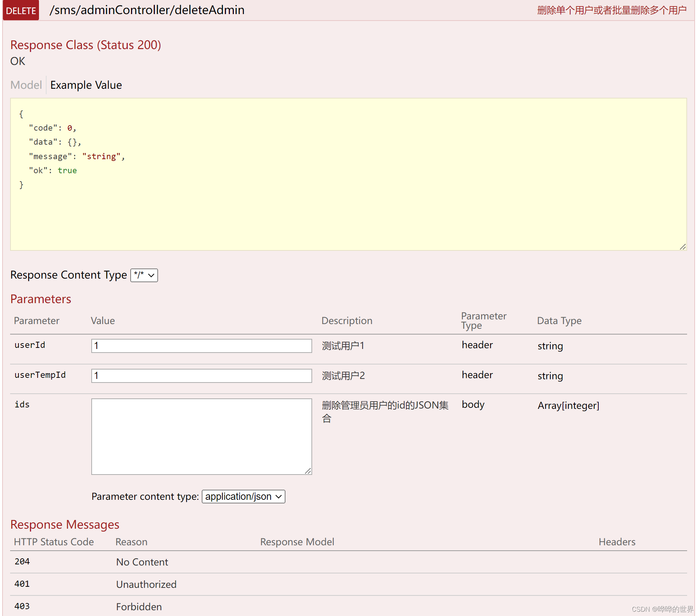Select the Example Value tab
The image size is (699, 616).
pyautogui.click(x=86, y=85)
